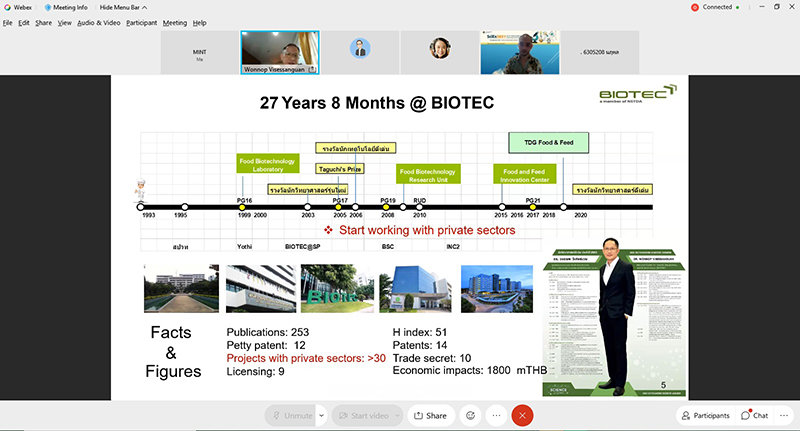This screenshot has height=431, width=800.
Task: Expand audio options arrow beside Unmute
Action: click(x=321, y=415)
